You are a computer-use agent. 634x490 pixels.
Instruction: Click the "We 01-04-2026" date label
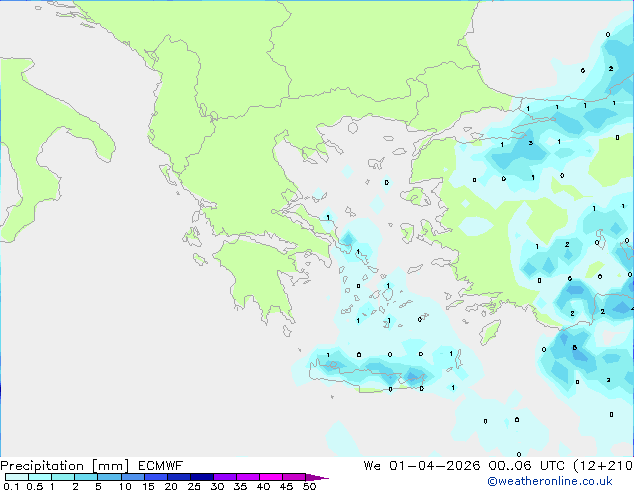tap(422, 466)
